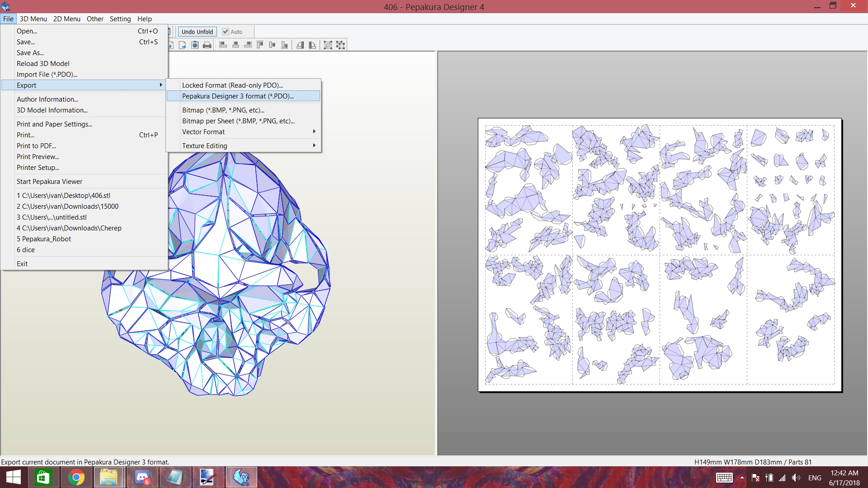Show hidden system tray icons arrow
868x488 pixels.
point(742,478)
